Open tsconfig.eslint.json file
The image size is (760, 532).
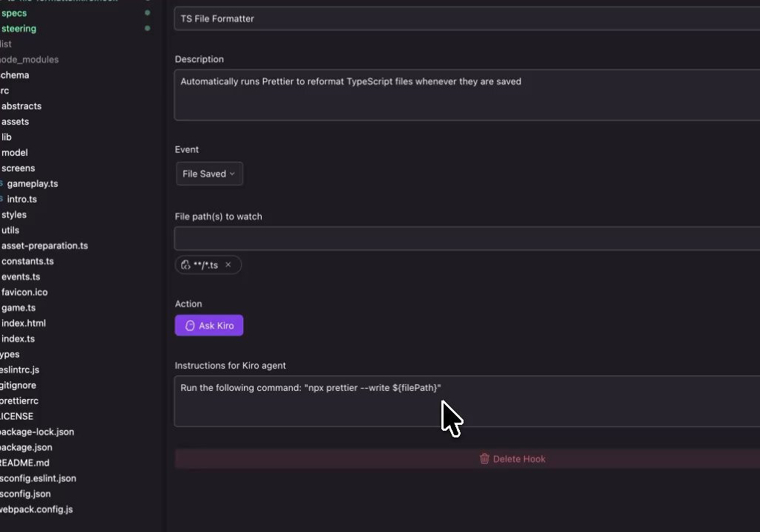coord(38,478)
